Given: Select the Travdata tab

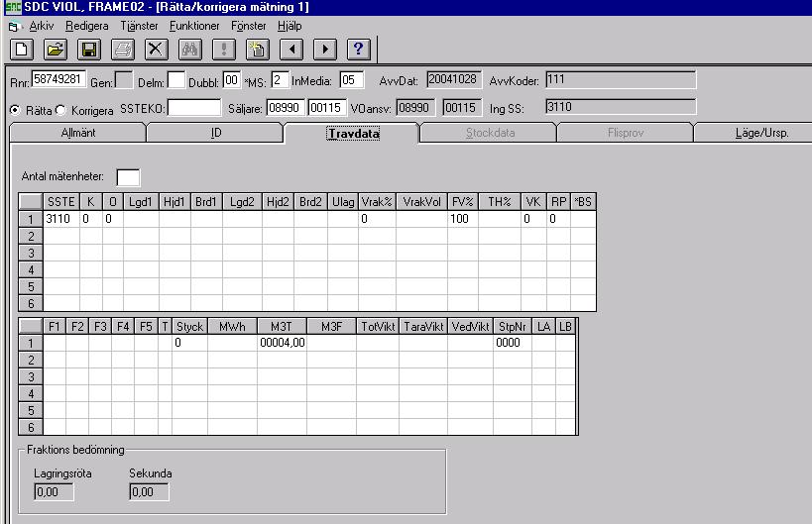Looking at the screenshot, I should pyautogui.click(x=354, y=134).
